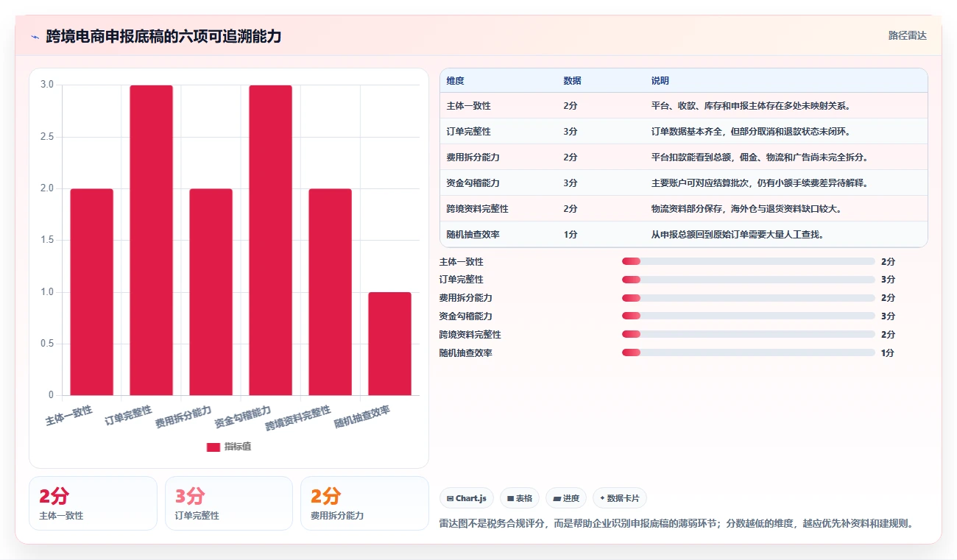Click the 说明 column header
This screenshot has width=957, height=560.
(660, 81)
